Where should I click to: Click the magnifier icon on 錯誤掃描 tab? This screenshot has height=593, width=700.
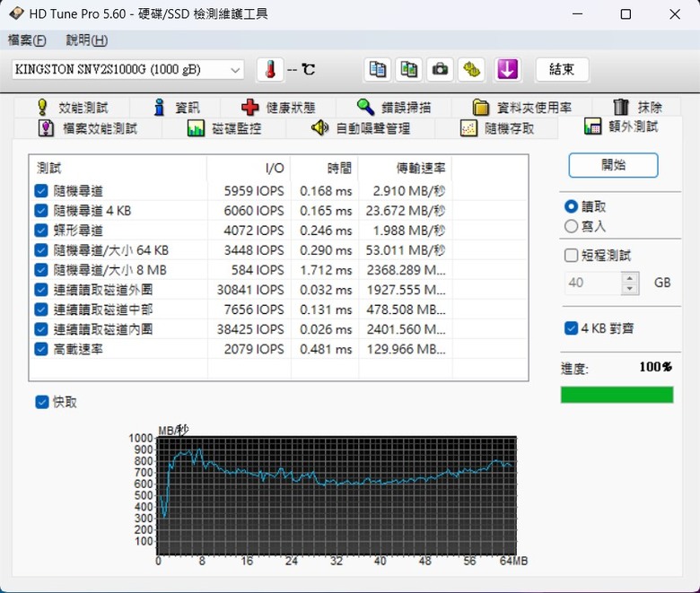(365, 107)
